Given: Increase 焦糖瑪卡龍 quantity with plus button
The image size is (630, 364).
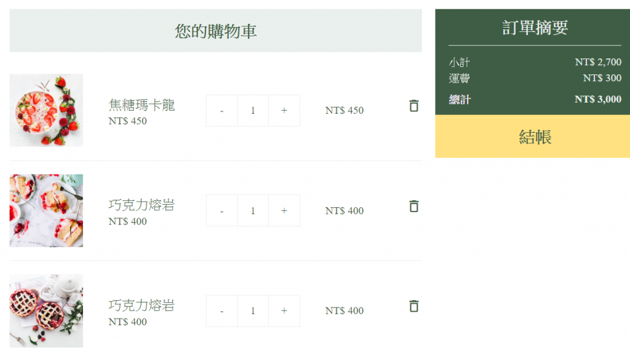Looking at the screenshot, I should (x=284, y=111).
